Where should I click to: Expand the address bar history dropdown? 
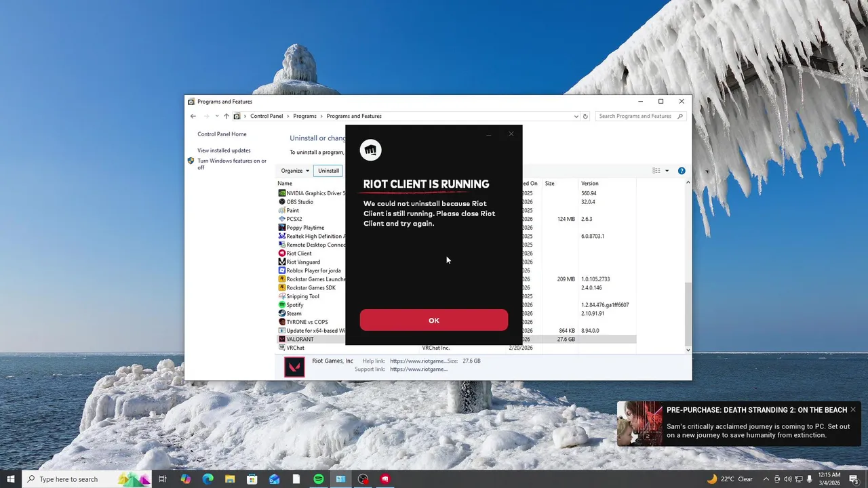[576, 116]
